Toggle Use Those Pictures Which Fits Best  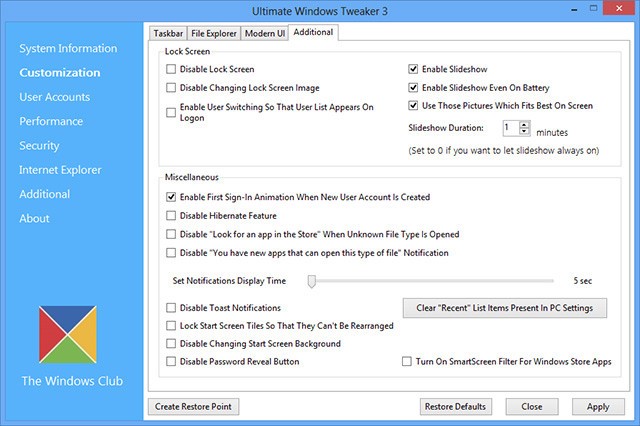coord(413,106)
